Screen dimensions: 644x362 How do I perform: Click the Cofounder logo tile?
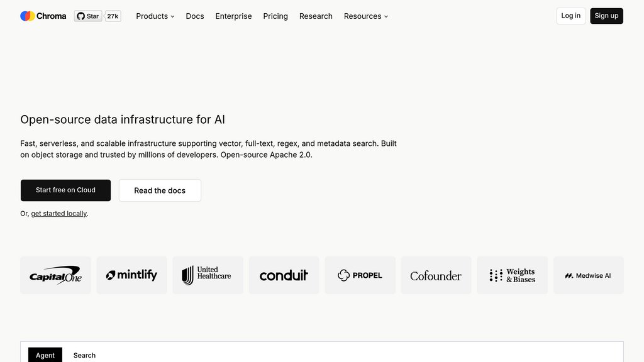click(436, 275)
